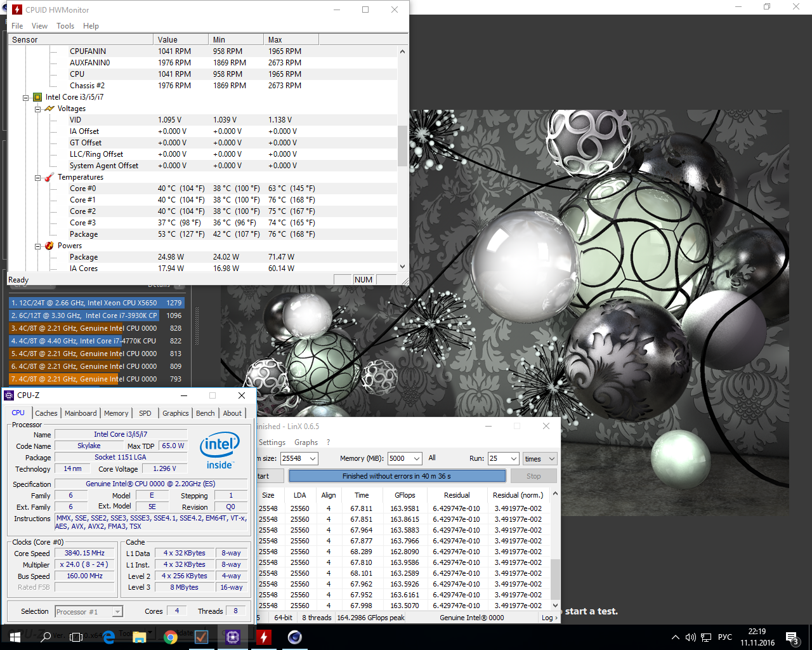Switch to the Memory tab in CPU-Z
The image size is (812, 650).
coord(116,413)
